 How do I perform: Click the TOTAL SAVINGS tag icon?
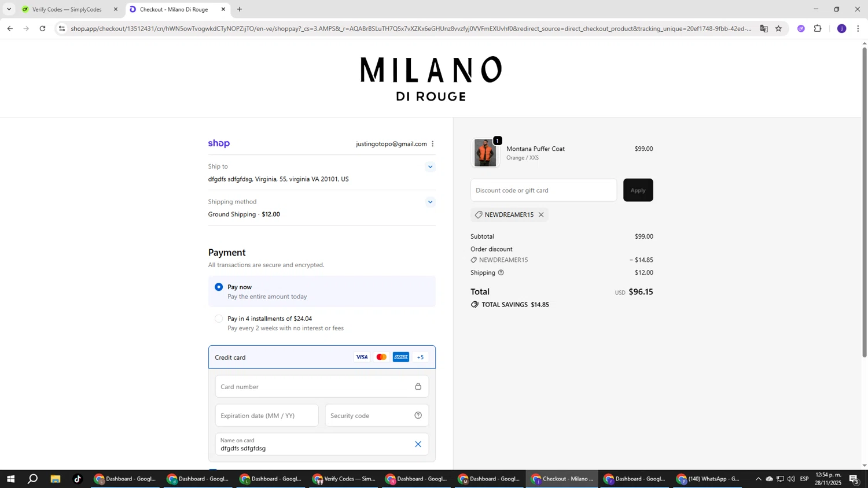475,305
